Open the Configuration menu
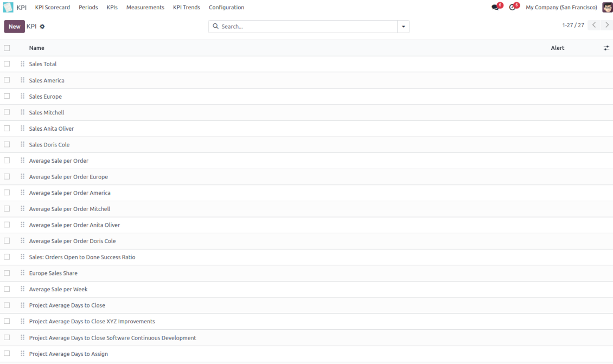 (226, 8)
